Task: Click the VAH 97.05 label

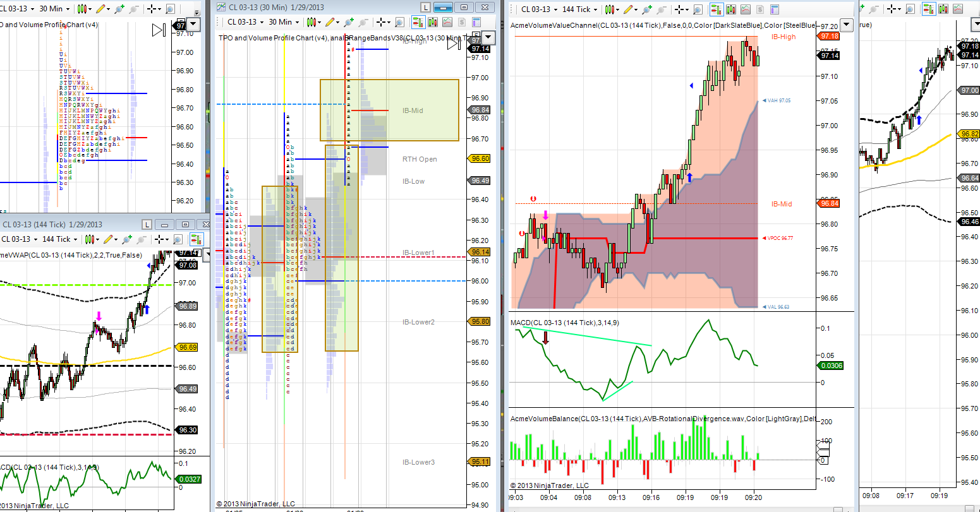Action: [x=777, y=100]
